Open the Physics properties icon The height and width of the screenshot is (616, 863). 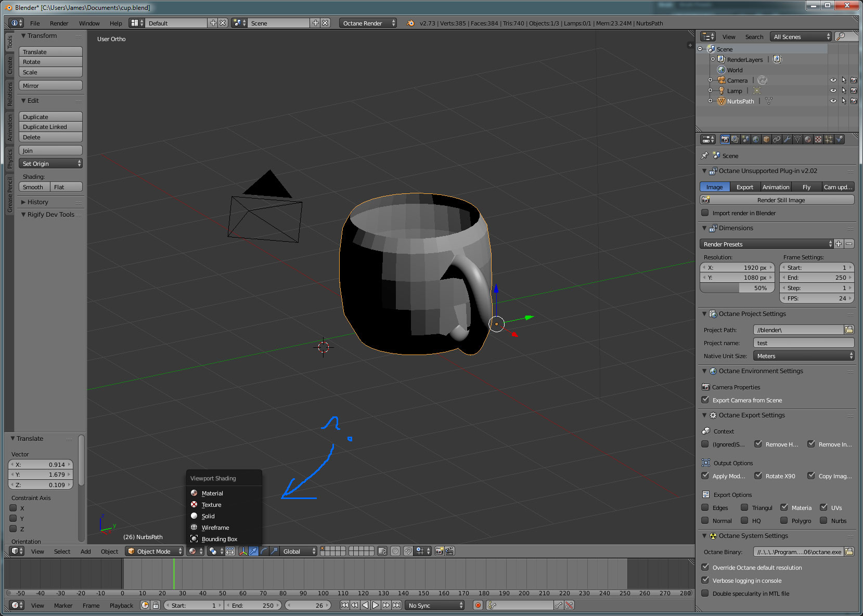(839, 139)
